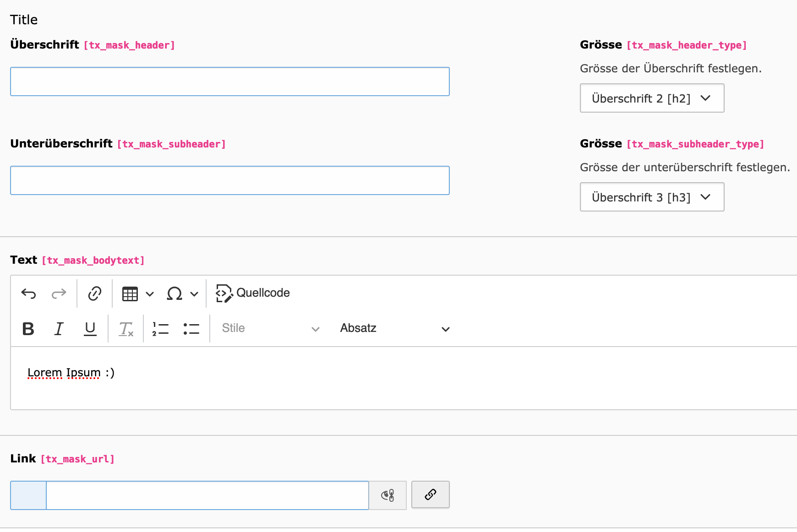Click into the Unterüberschrift subheader input field
The width and height of the screenshot is (797, 532).
[x=229, y=180]
